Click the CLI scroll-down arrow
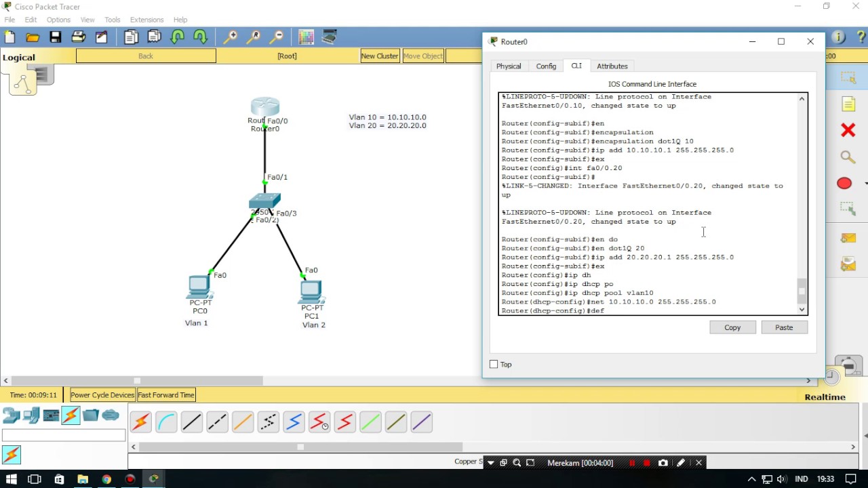This screenshot has width=868, height=488. [x=802, y=310]
